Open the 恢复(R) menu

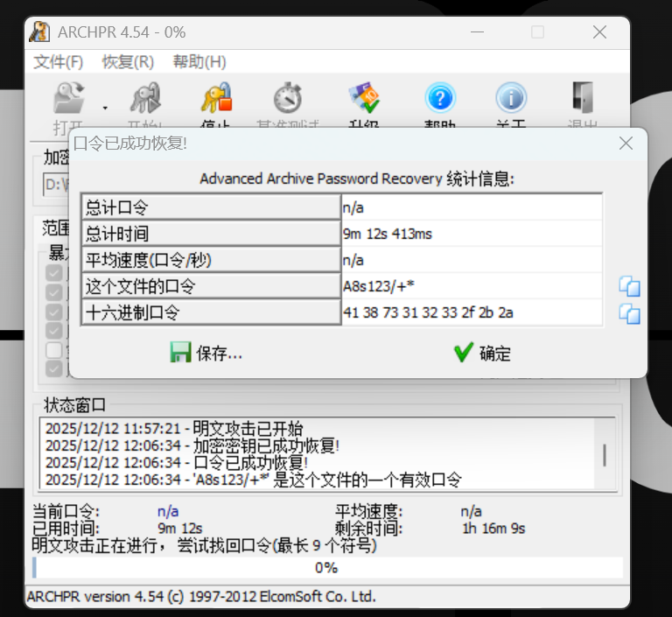click(x=128, y=62)
